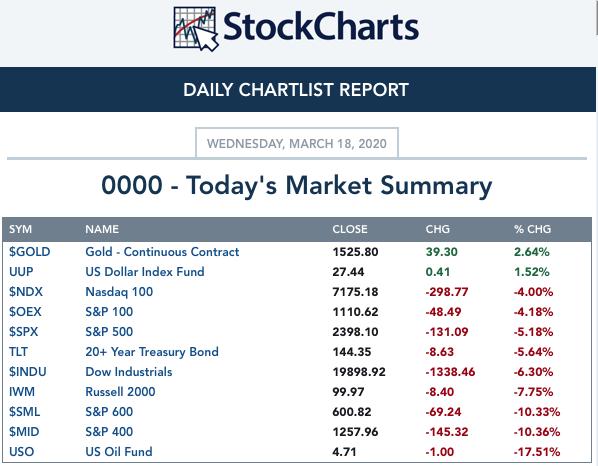598x466 pixels.
Task: Open Gold - Continuous Contract chart
Action: (x=162, y=252)
